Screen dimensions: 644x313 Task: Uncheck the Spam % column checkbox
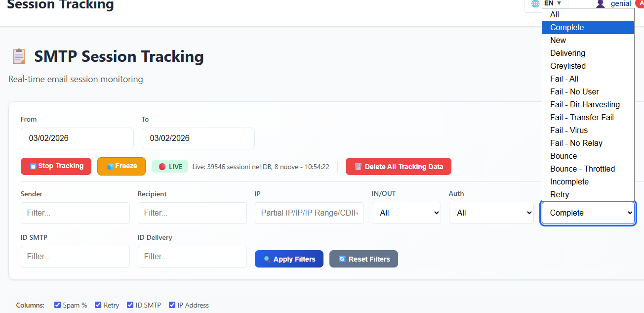point(58,305)
